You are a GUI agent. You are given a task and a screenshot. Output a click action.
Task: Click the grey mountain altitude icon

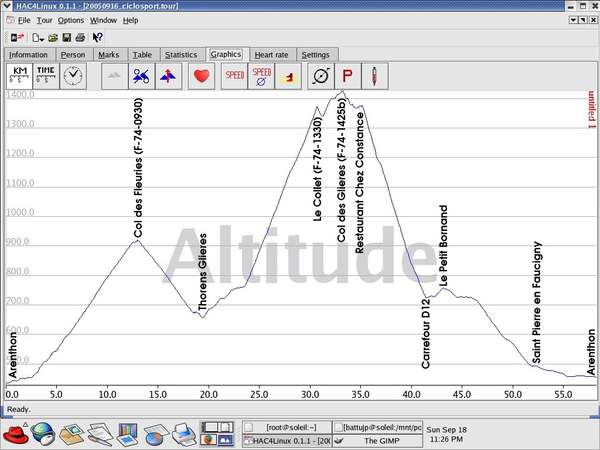click(x=114, y=76)
